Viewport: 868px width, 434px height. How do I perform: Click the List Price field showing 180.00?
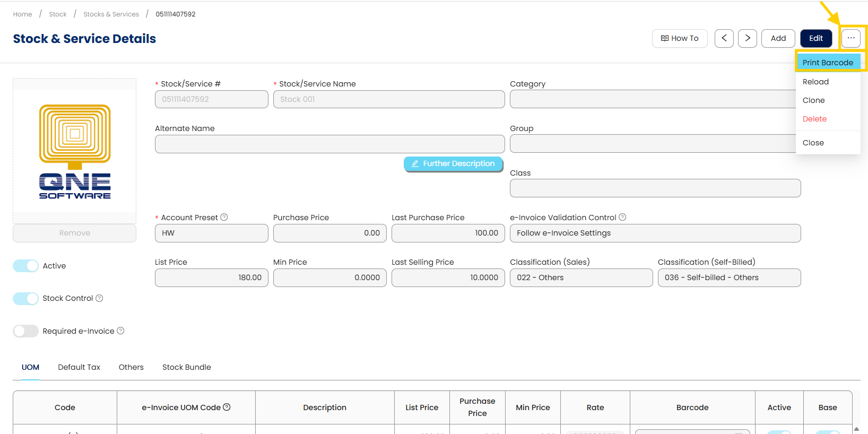(x=212, y=277)
